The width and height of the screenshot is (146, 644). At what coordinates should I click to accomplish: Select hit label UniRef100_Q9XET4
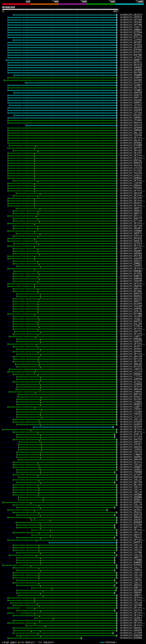(131, 95)
